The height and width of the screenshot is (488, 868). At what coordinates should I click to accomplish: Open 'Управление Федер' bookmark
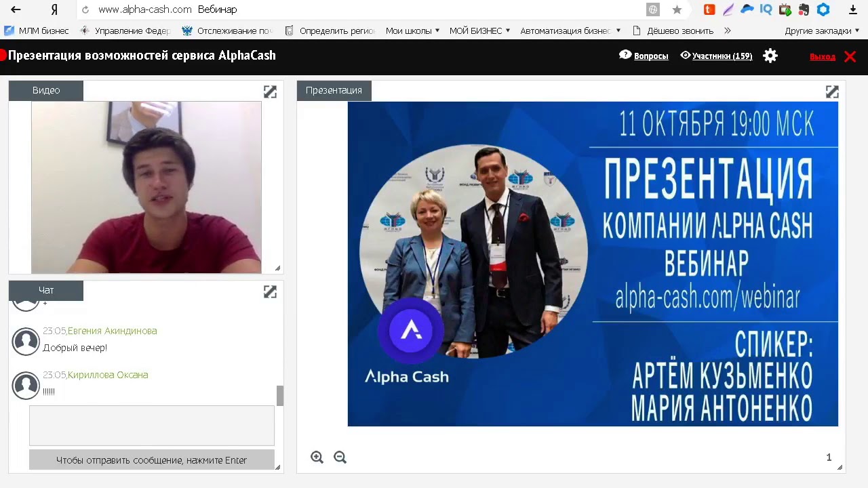point(125,30)
